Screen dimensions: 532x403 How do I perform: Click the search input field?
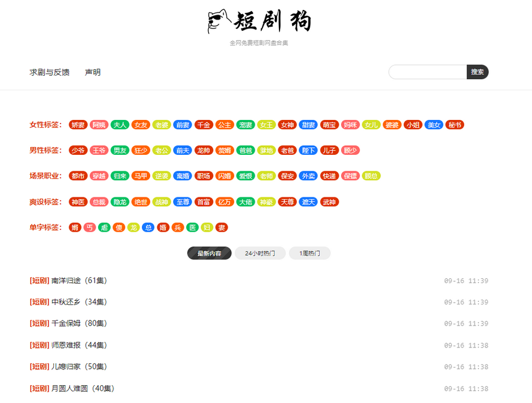click(x=427, y=72)
